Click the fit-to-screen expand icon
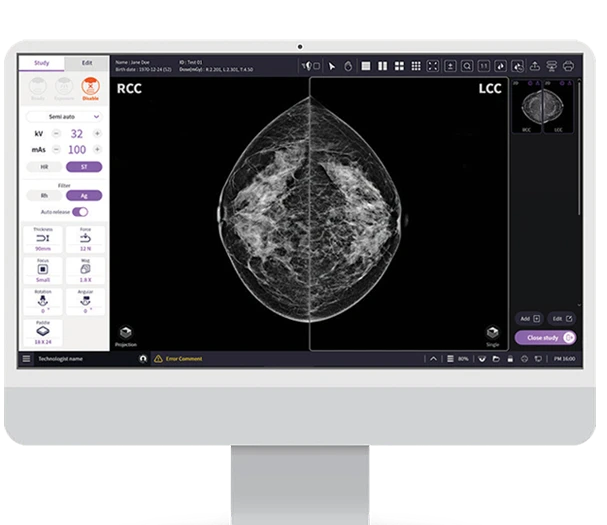The width and height of the screenshot is (607, 525). pyautogui.click(x=432, y=66)
